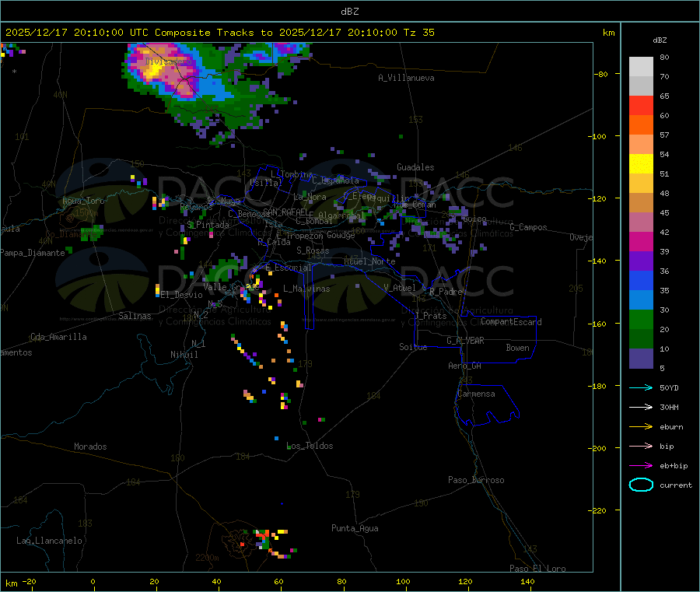Click the '100' tick on bottom km axis
700x592 pixels.
[403, 581]
